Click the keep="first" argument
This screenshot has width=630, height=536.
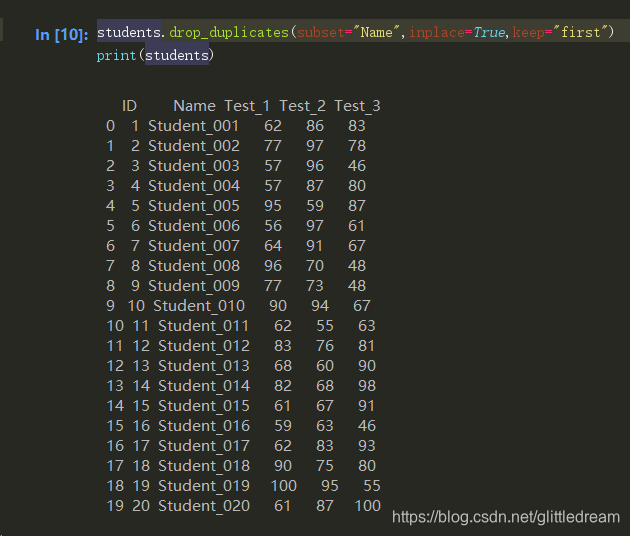click(x=558, y=32)
